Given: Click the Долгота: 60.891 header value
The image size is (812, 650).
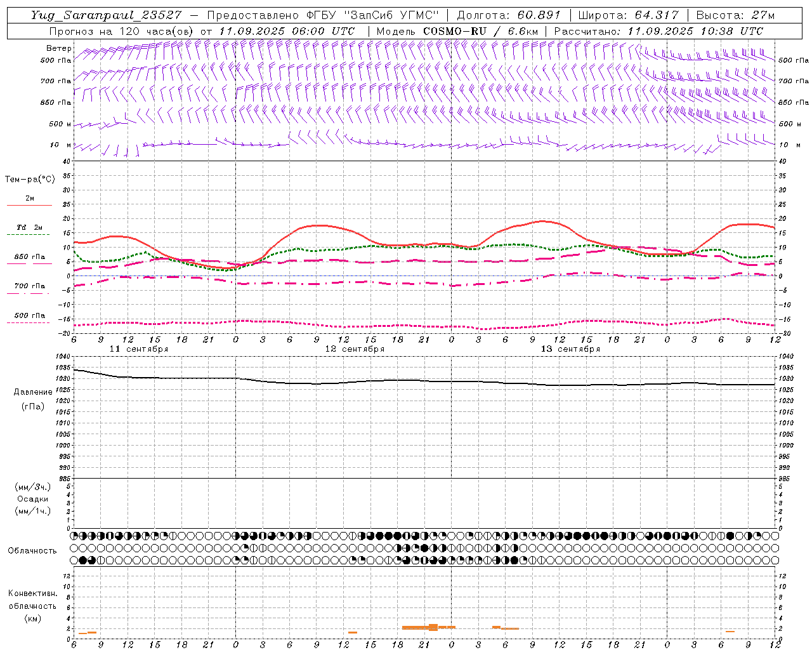Looking at the screenshot, I should click(x=508, y=15).
